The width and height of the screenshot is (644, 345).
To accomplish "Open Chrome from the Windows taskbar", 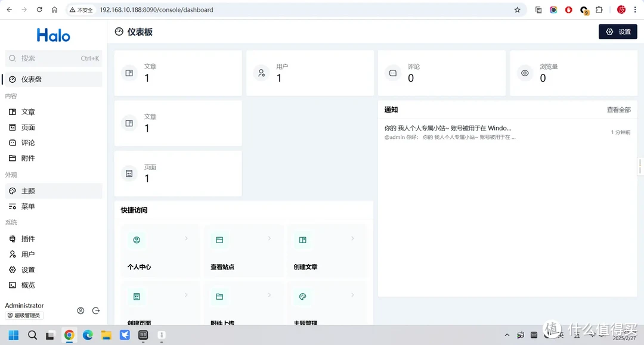I will [x=69, y=335].
